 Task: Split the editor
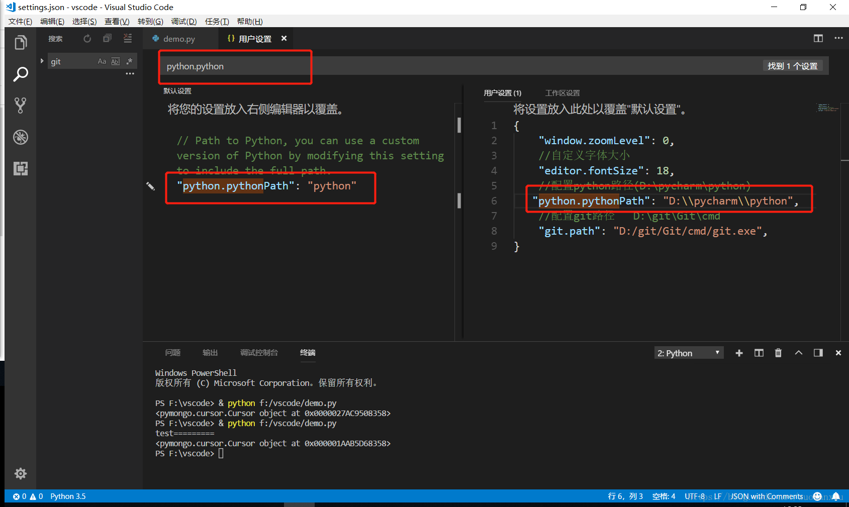pyautogui.click(x=818, y=38)
